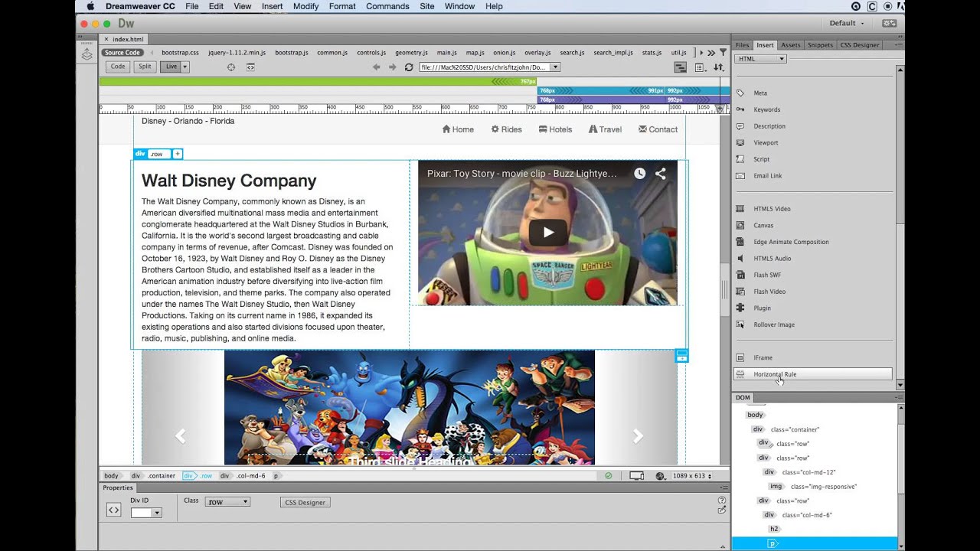Click the CSS Designer button in Properties
The height and width of the screenshot is (551, 980).
[x=305, y=502]
